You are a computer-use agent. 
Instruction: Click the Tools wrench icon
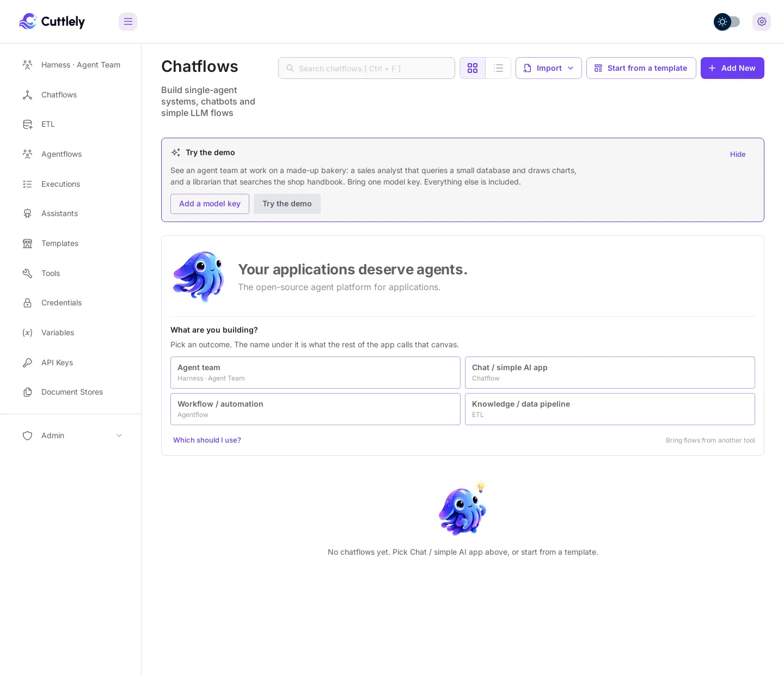click(27, 273)
